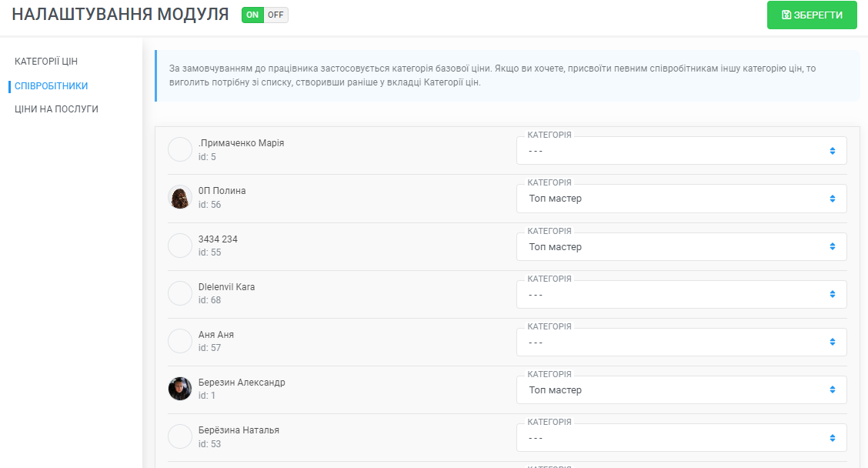The height and width of the screenshot is (468, 868).
Task: Click the name Берёзина Наталья
Action: pos(239,430)
